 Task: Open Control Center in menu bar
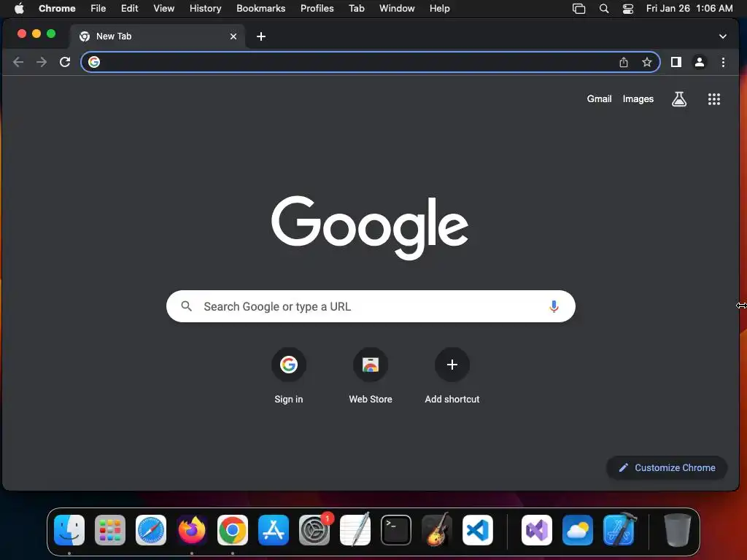click(628, 8)
